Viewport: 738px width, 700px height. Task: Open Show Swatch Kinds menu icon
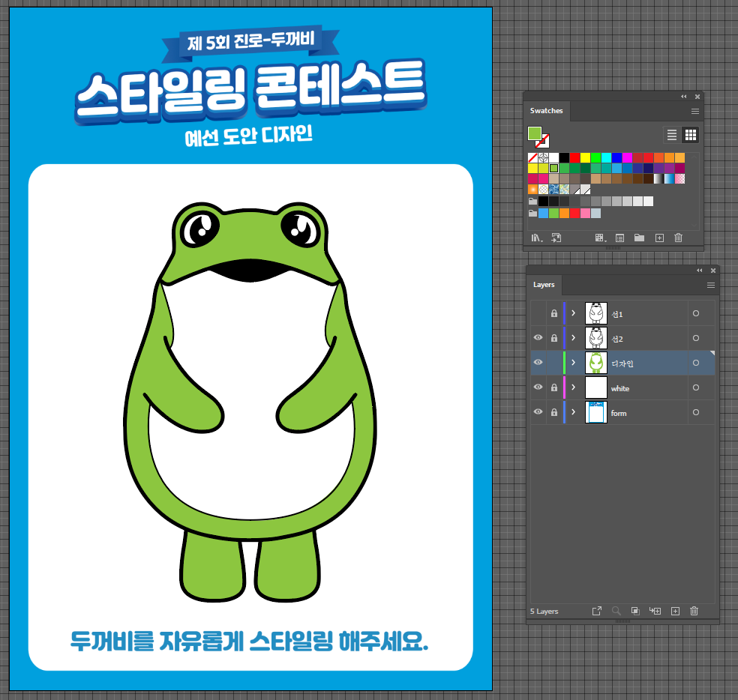tap(600, 238)
